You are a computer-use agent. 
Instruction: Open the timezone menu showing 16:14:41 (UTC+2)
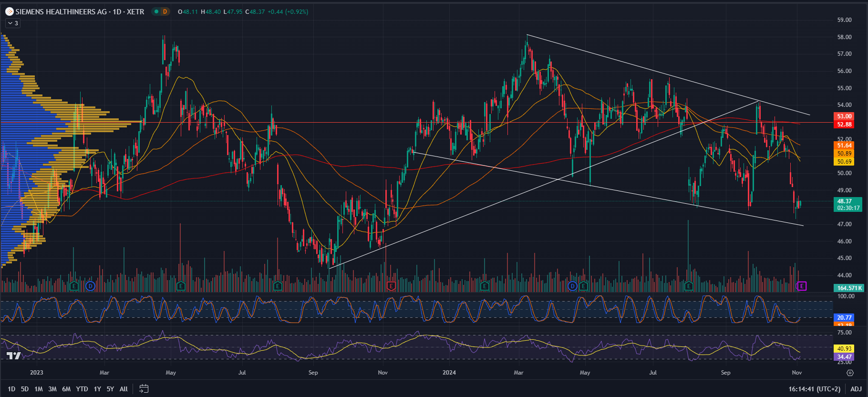(x=814, y=389)
